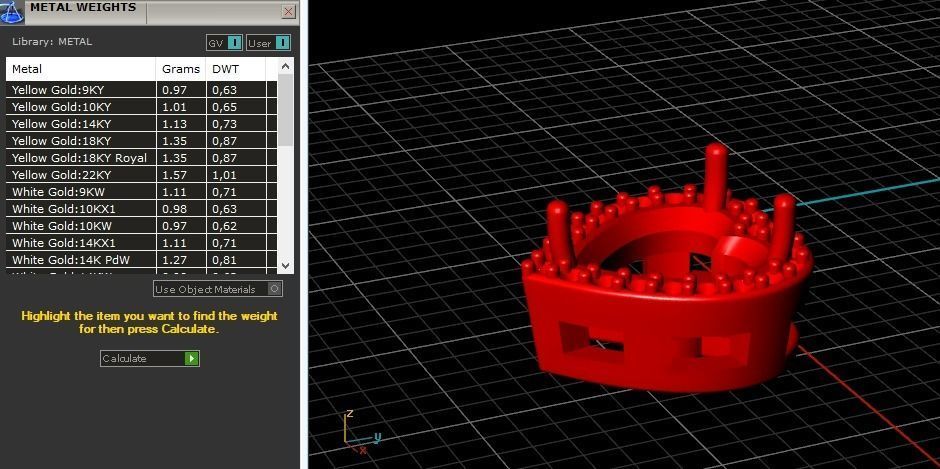Select the White Gold:10KX1 row
This screenshot has width=940, height=469.
click(141, 209)
